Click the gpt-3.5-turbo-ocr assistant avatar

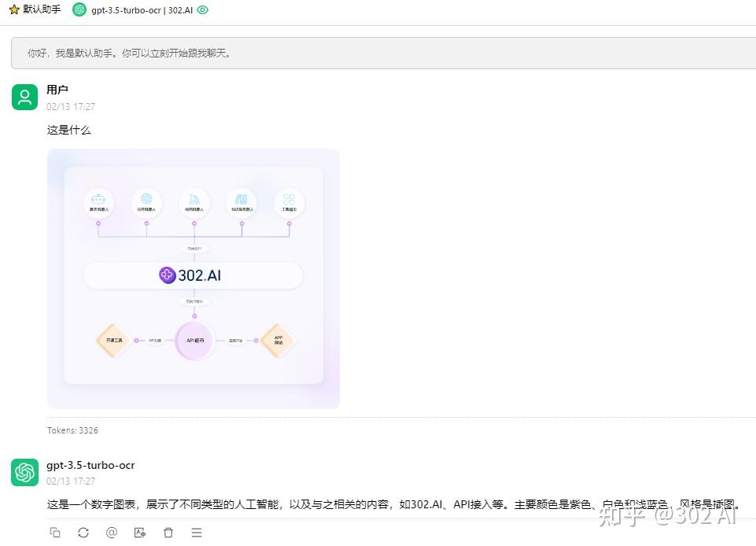(x=24, y=472)
